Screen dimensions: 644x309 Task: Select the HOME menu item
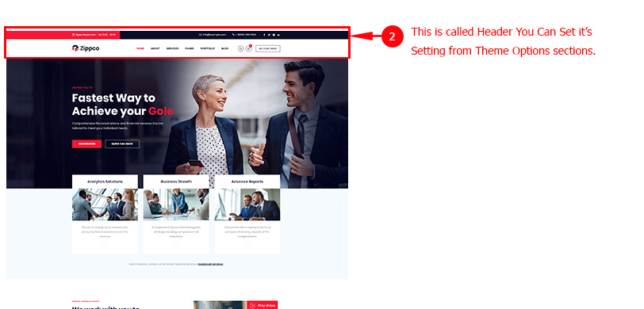140,48
